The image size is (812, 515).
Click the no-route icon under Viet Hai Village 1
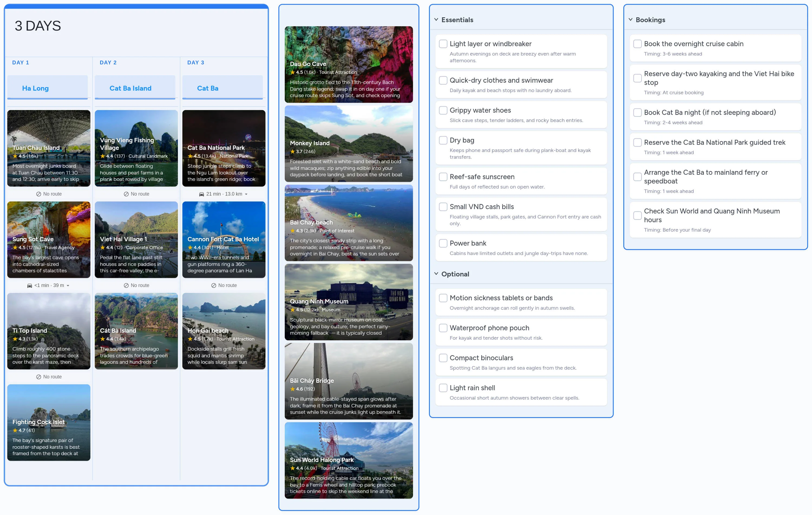click(x=126, y=285)
